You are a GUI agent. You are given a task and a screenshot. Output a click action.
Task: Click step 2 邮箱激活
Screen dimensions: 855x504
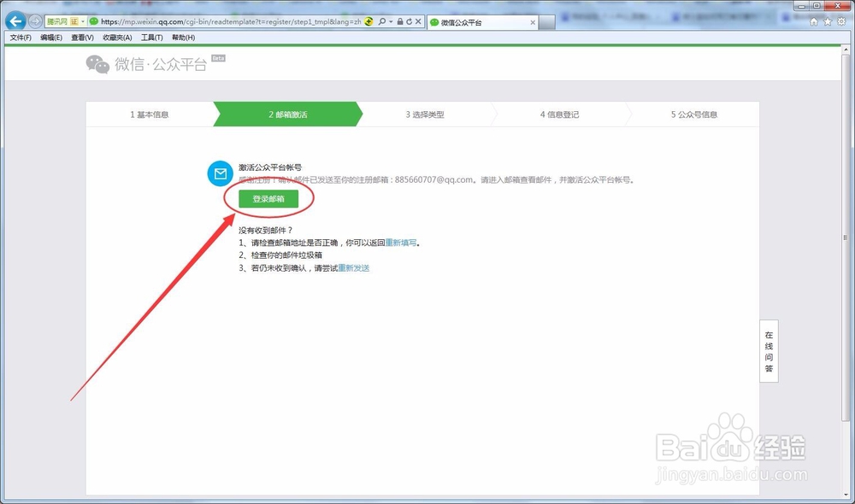(288, 114)
